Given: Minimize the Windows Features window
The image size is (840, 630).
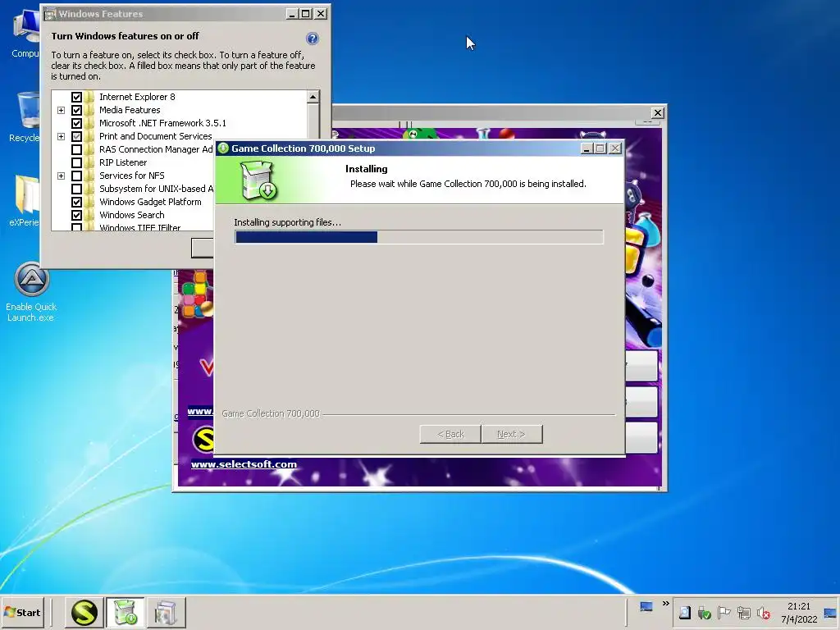Looking at the screenshot, I should [291, 14].
